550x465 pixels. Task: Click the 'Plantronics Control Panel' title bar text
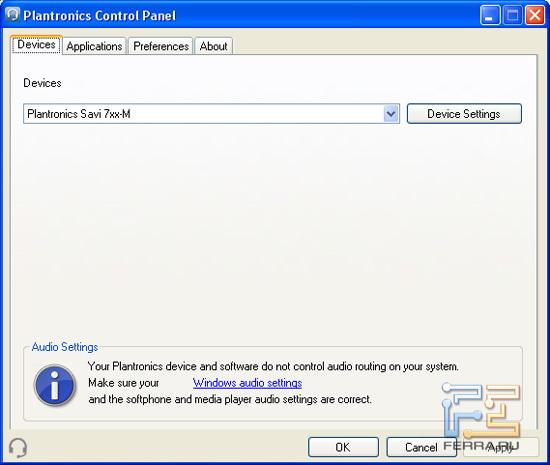click(x=100, y=15)
